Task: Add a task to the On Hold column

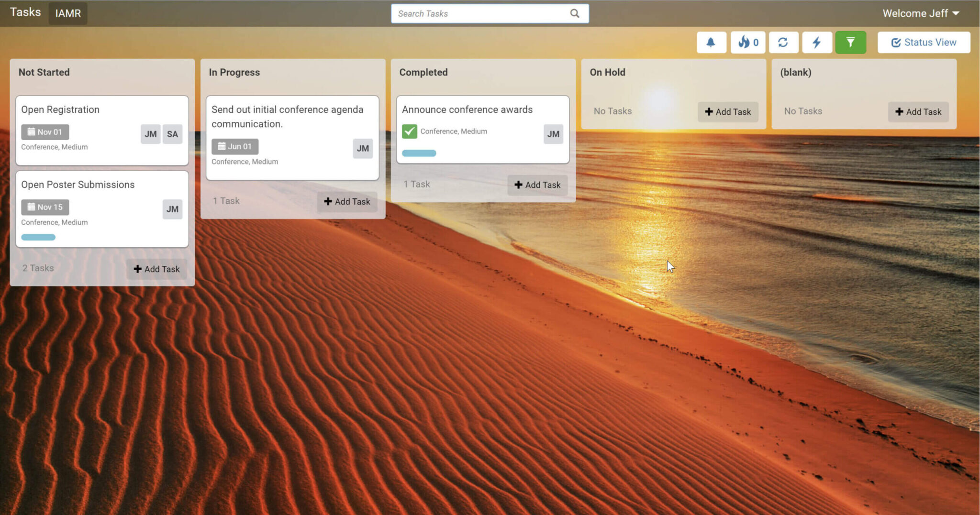Action: (x=728, y=111)
